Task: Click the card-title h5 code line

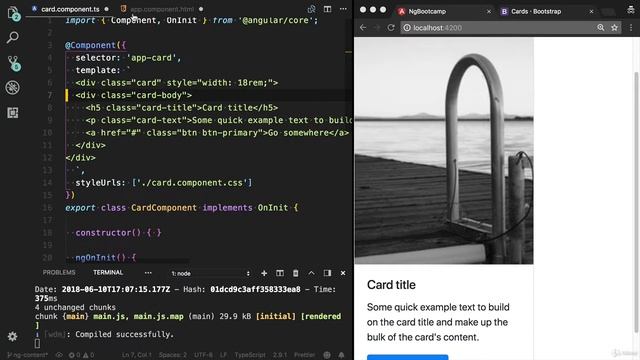Action: [182, 107]
